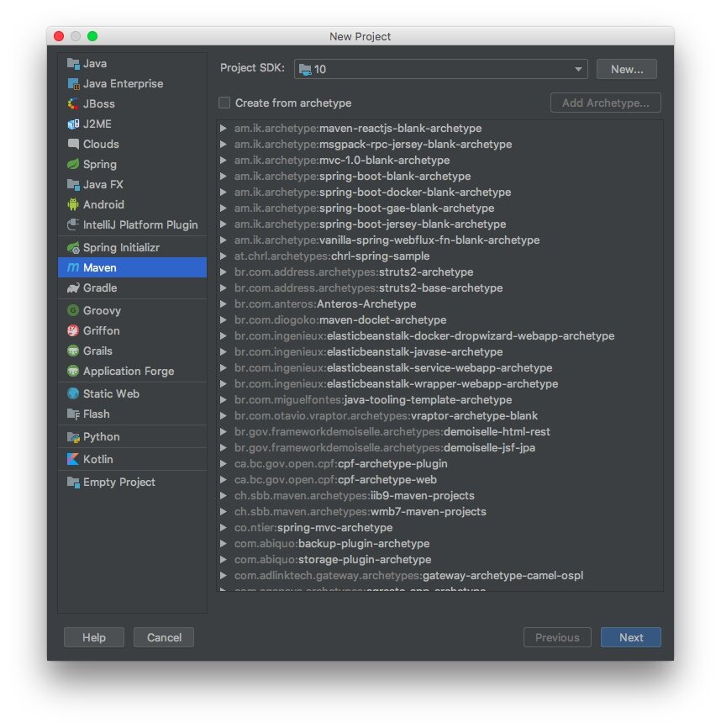Expand msgpack-rpc-jersey-blank-archetype node
Screen dimensions: 721x728
click(224, 144)
